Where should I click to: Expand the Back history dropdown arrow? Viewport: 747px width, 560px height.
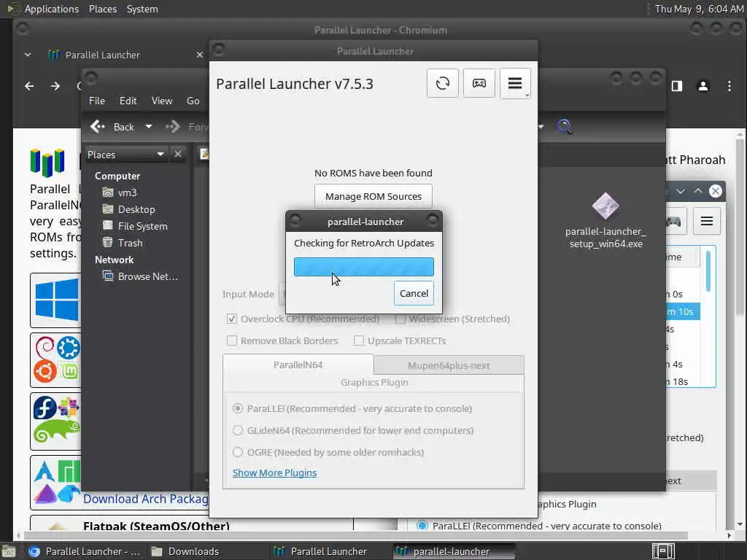149,127
